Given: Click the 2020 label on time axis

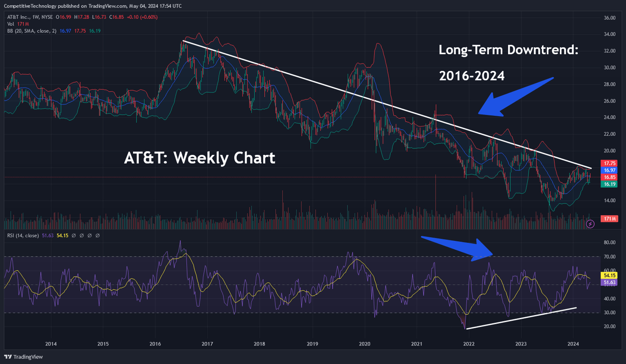Looking at the screenshot, I should point(364,343).
